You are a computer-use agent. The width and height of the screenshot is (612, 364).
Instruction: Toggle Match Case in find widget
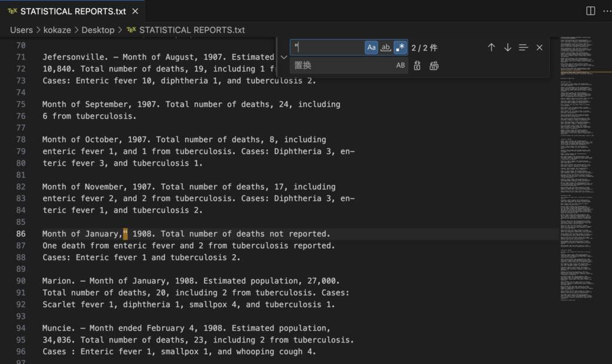(x=371, y=47)
